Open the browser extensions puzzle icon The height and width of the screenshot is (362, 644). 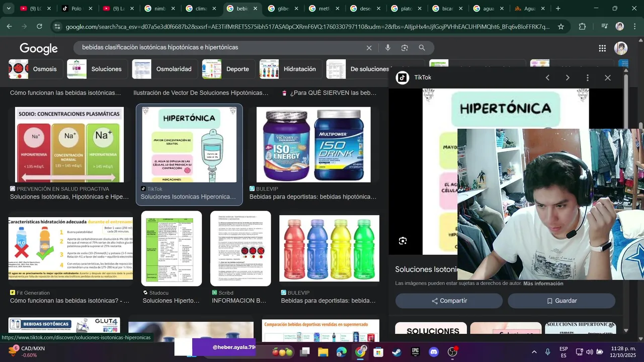click(x=582, y=27)
